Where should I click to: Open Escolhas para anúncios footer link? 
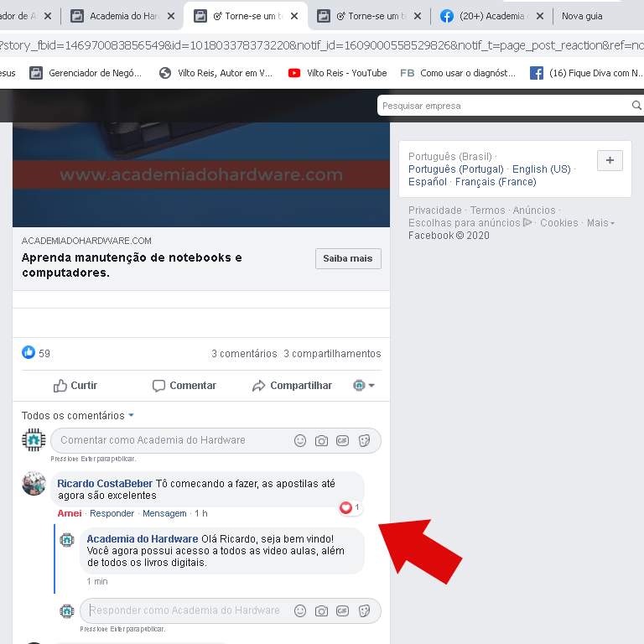[x=470, y=223]
